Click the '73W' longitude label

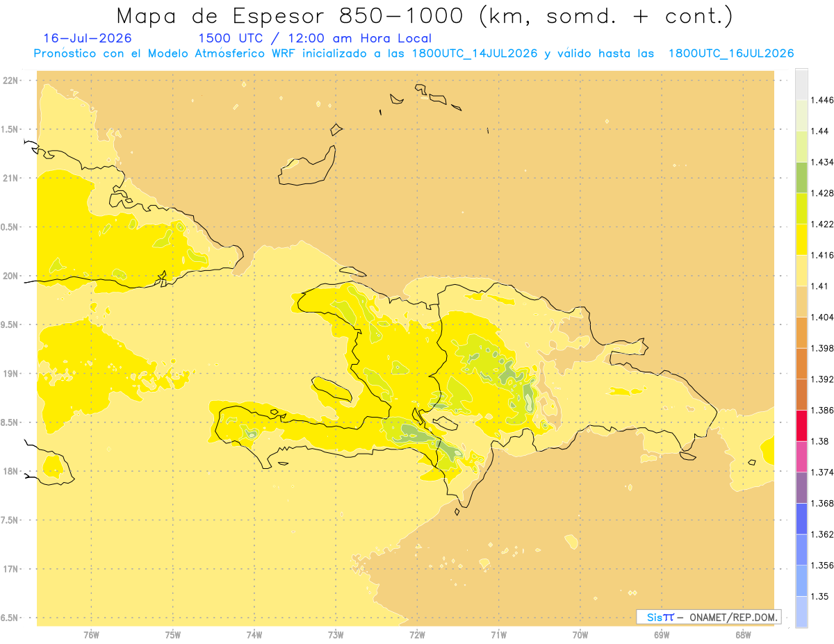point(336,634)
